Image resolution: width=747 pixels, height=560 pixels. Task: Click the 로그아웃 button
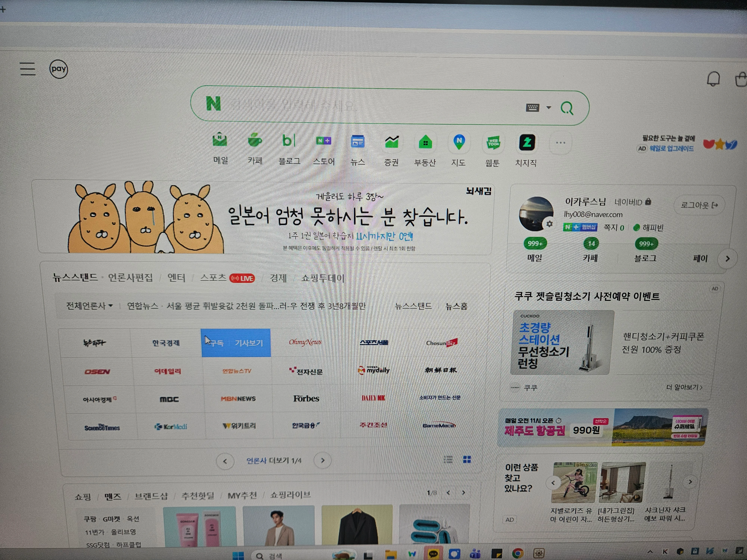[x=699, y=205]
